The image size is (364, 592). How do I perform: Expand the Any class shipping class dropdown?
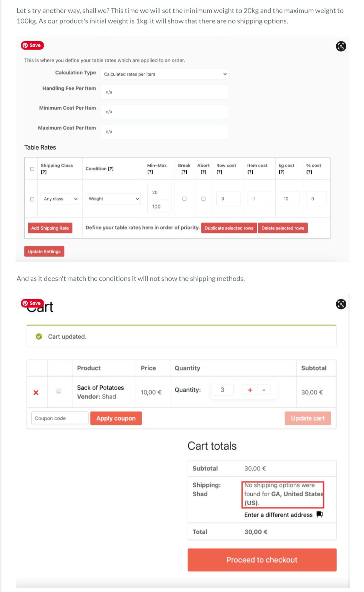point(60,199)
